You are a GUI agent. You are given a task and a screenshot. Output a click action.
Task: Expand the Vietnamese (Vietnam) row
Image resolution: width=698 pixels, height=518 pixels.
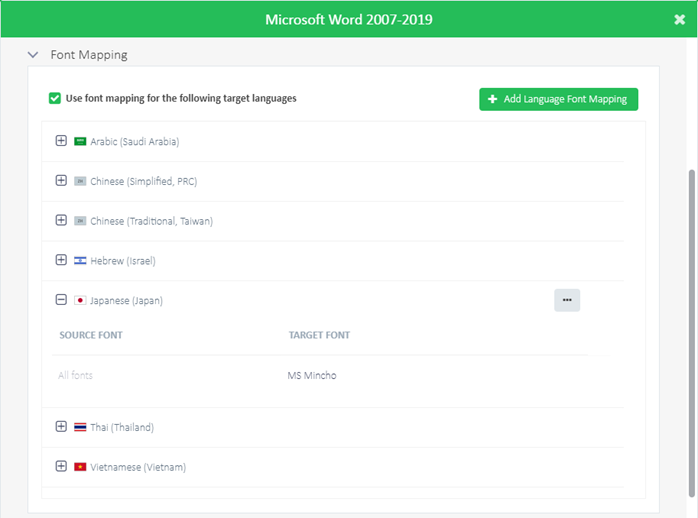(61, 466)
